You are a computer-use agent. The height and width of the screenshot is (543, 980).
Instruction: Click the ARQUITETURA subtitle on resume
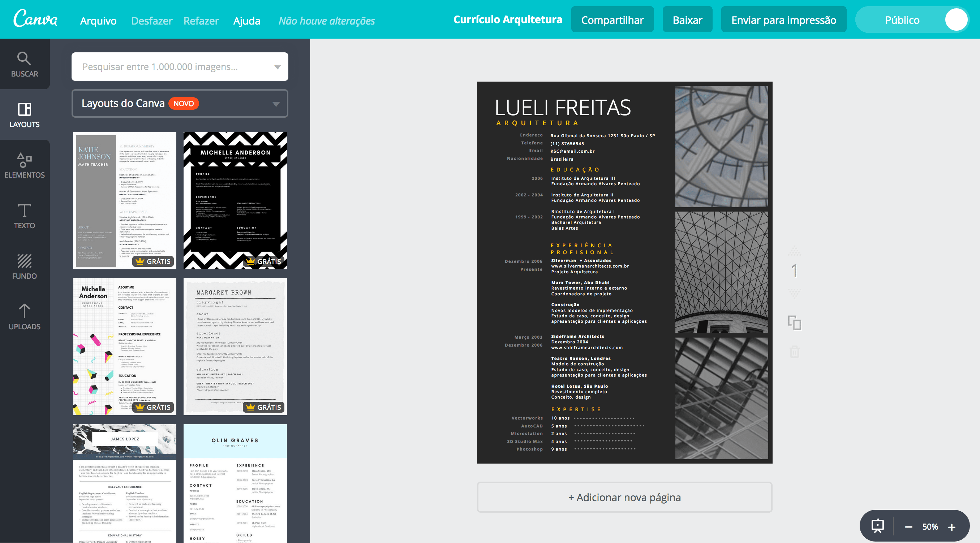[x=537, y=123]
